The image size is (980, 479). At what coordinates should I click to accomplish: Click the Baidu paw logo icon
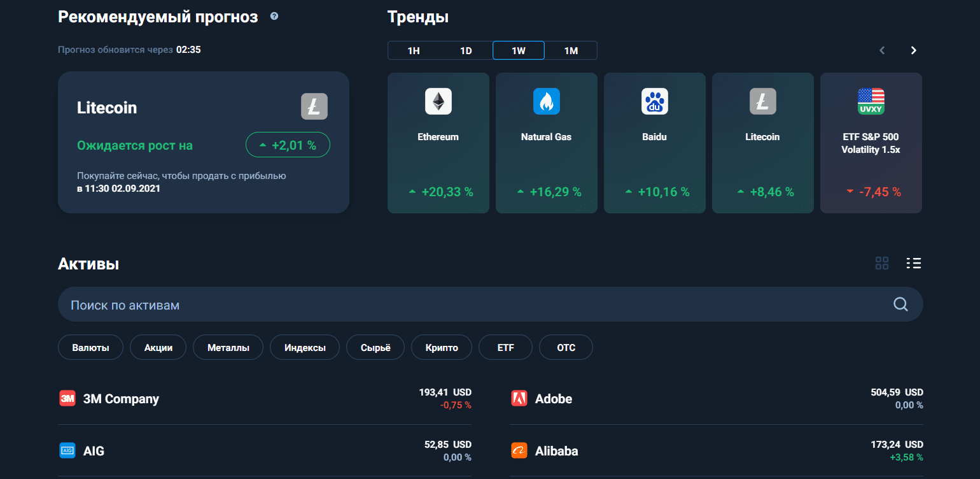pyautogui.click(x=655, y=101)
